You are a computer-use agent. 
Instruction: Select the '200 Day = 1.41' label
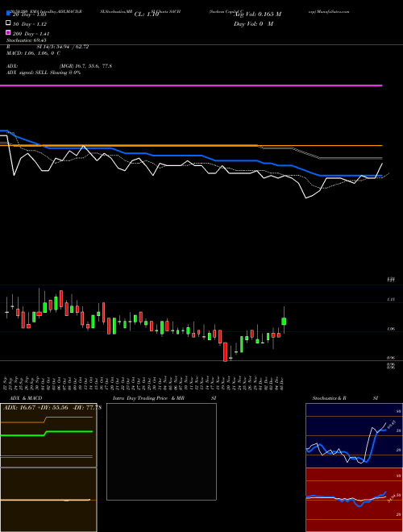click(x=31, y=34)
